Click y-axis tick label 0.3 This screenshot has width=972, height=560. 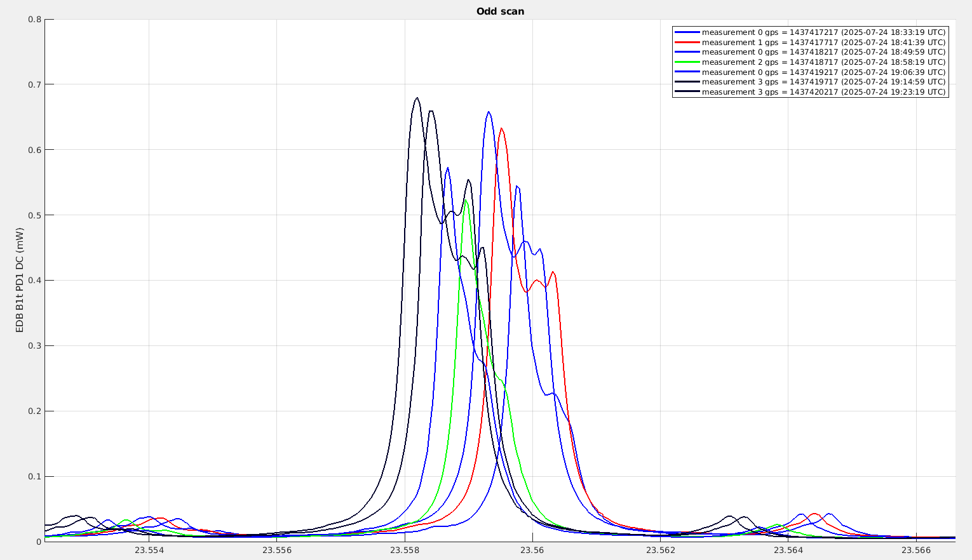(35, 346)
